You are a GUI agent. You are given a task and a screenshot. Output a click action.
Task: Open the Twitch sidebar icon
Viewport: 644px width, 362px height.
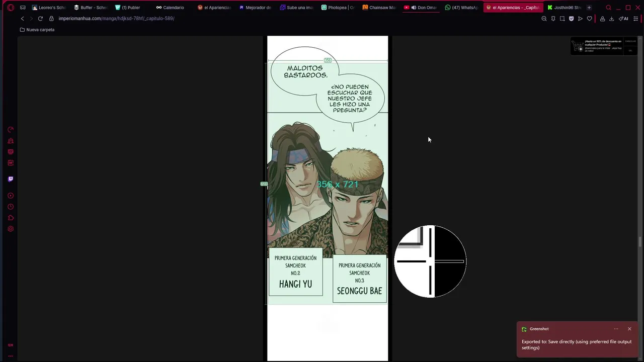(11, 179)
